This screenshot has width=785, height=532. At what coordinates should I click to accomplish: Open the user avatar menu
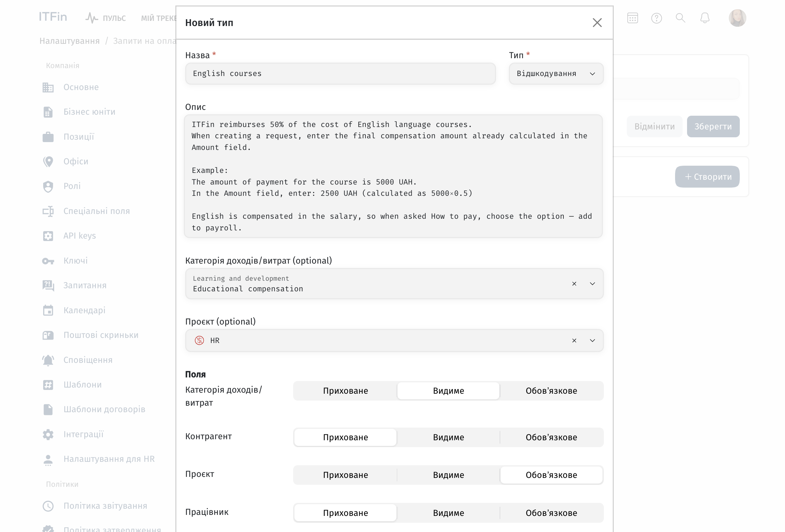737,18
